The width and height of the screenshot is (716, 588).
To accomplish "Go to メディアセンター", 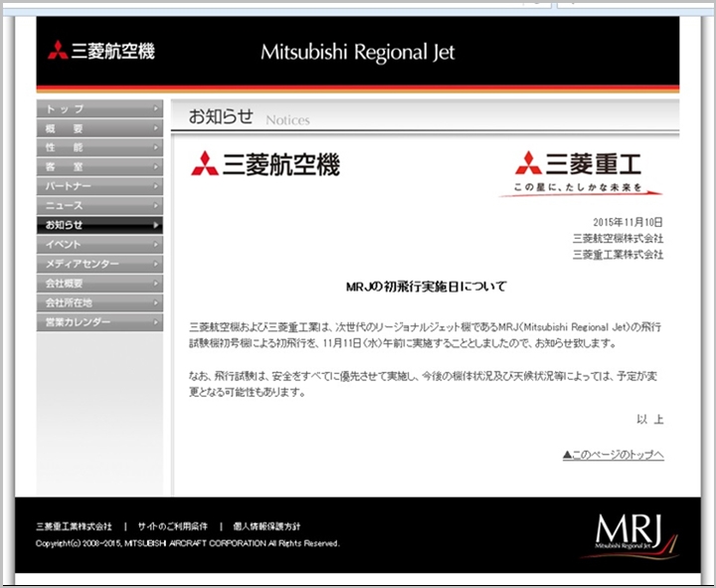I will [x=99, y=264].
